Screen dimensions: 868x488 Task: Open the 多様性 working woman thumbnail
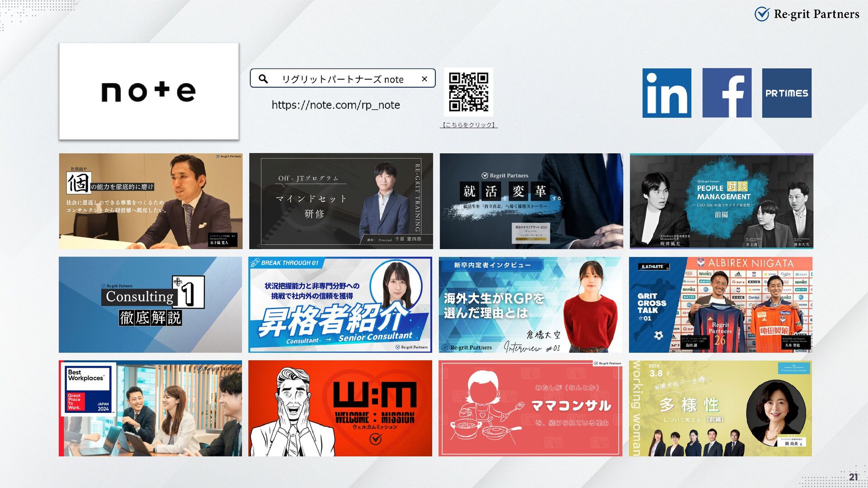[721, 408]
